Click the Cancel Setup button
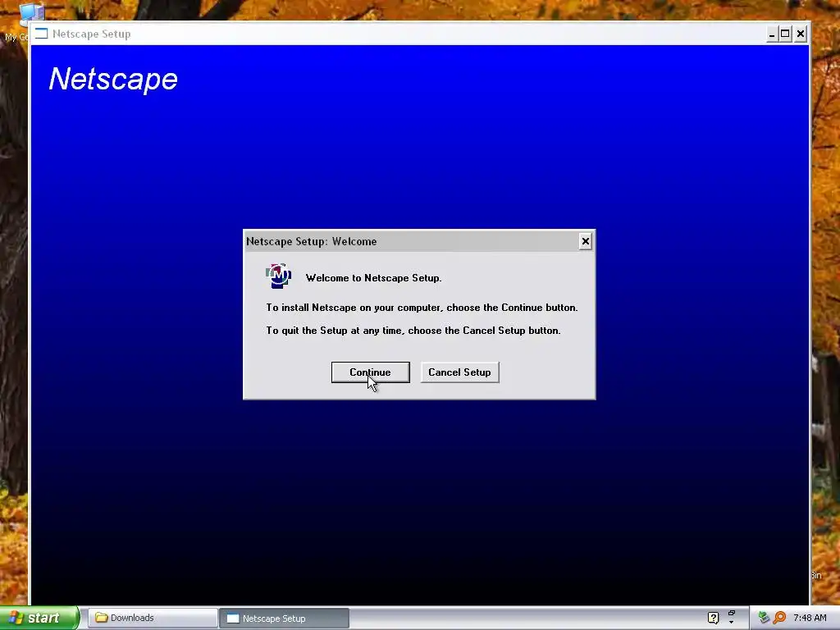Screen dimensions: 840x630 tap(459, 372)
